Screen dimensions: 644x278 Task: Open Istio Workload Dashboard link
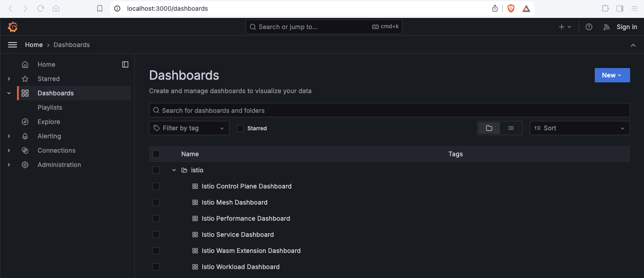click(x=241, y=267)
